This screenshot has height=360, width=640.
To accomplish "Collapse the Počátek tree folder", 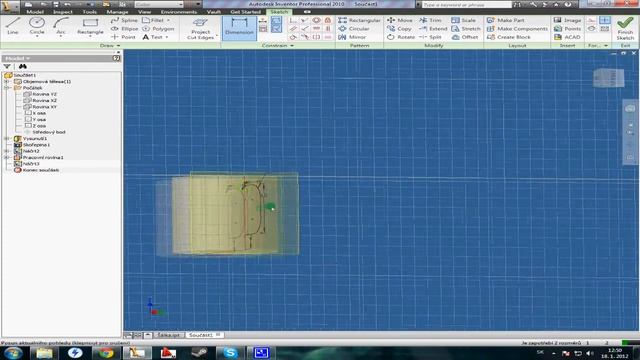I will [7, 88].
